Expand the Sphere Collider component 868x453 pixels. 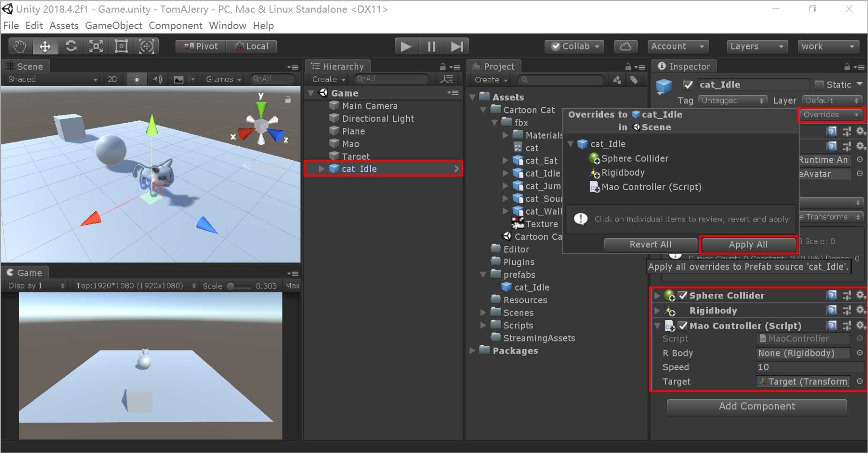pos(657,296)
